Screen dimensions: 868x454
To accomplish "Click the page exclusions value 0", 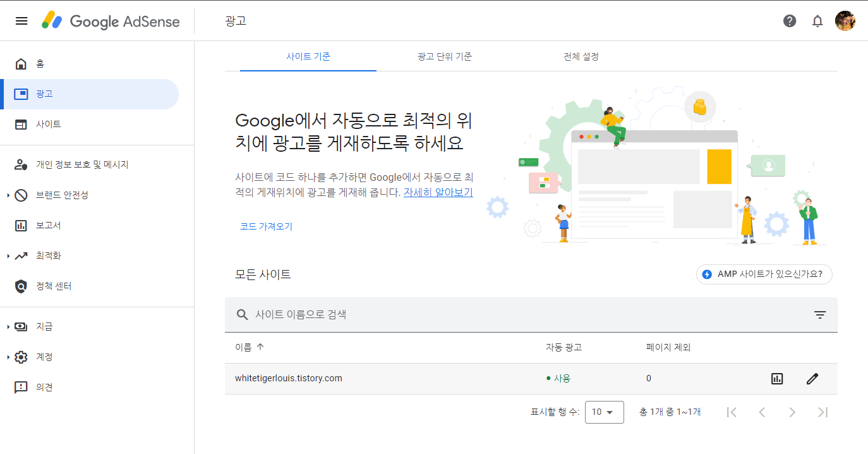I will pos(649,379).
